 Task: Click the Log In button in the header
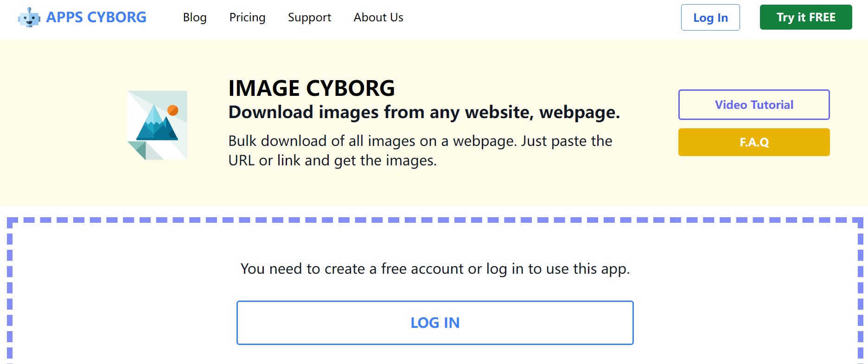[x=710, y=18]
